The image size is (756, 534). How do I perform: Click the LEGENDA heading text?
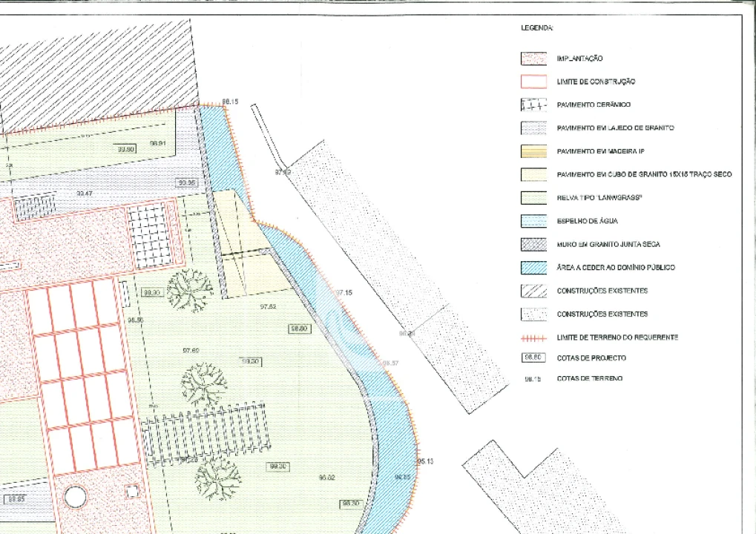click(536, 28)
